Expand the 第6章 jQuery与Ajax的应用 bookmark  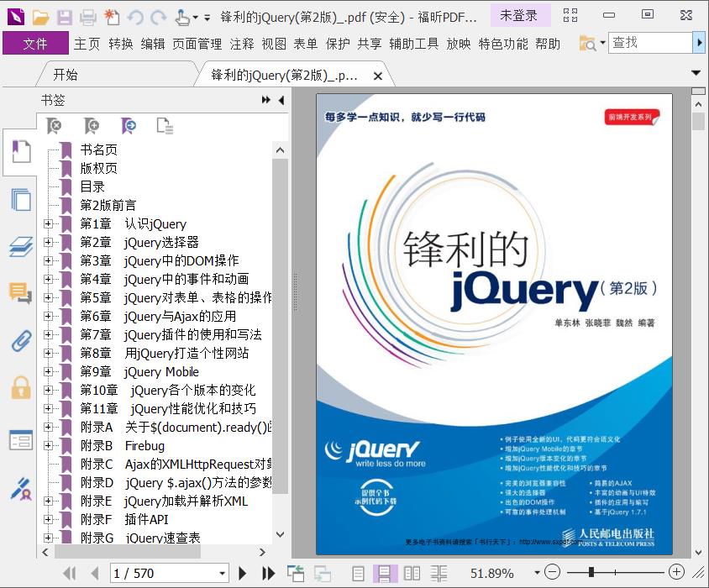click(x=48, y=316)
